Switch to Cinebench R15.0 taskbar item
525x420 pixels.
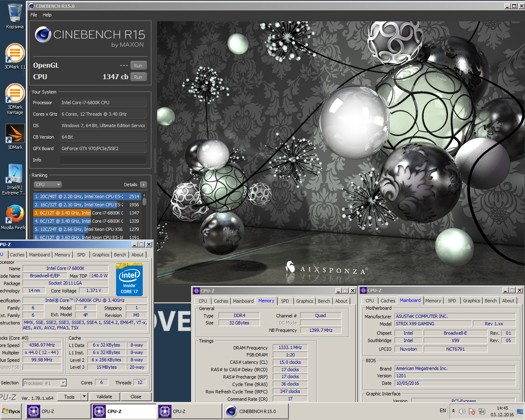tap(256, 411)
